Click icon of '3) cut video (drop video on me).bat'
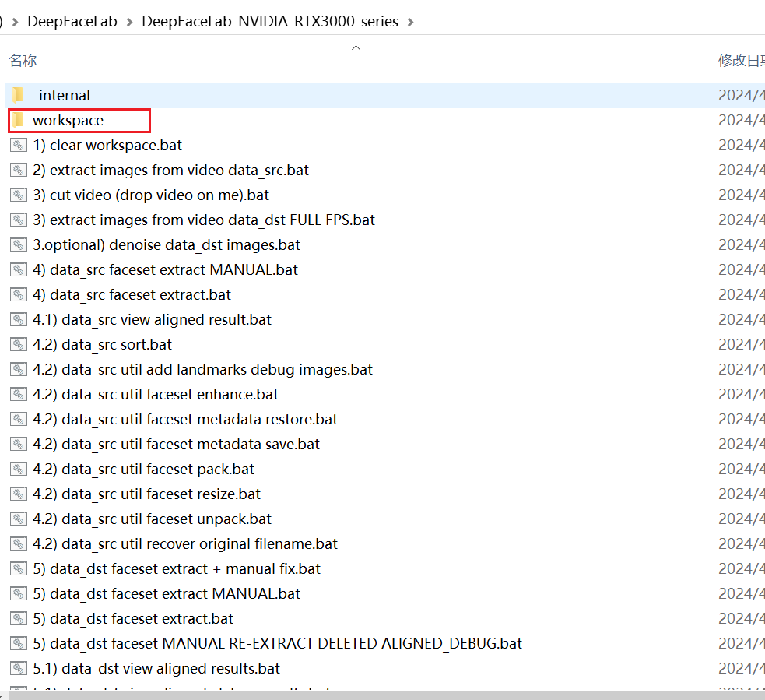This screenshot has height=700, width=765. click(x=19, y=195)
